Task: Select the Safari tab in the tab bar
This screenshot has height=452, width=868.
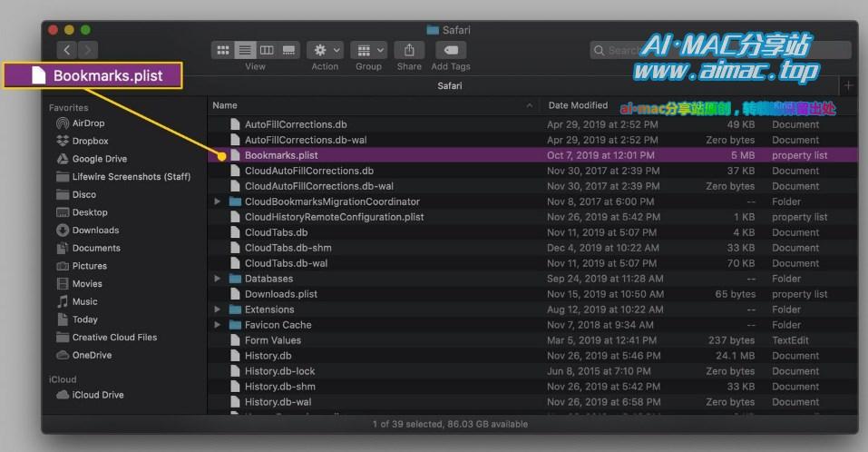Action: [x=450, y=86]
